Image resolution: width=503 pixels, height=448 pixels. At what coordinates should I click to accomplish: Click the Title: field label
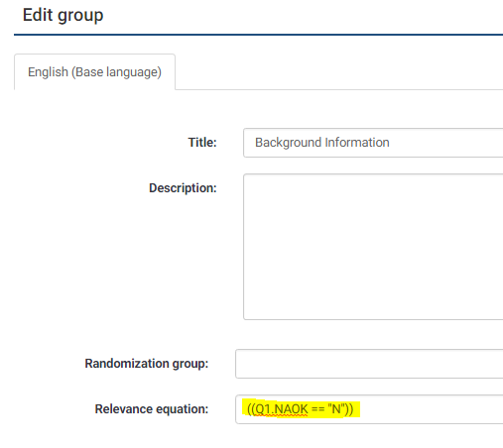[x=202, y=143]
